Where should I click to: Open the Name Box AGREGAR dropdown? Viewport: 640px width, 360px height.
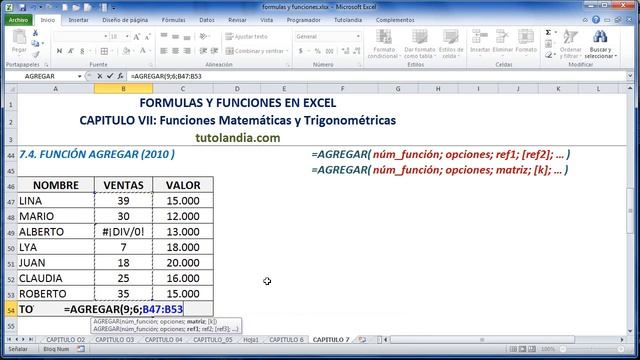80,76
